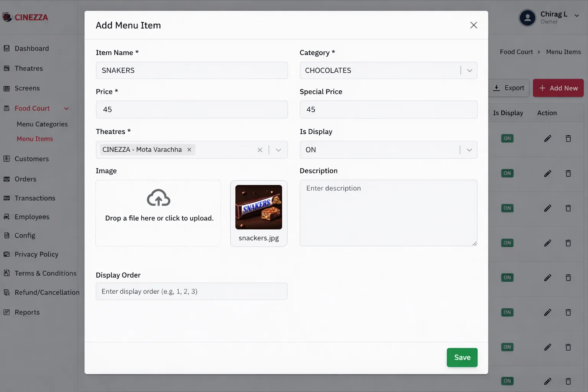Toggle the second row ON display badge

coord(507,173)
